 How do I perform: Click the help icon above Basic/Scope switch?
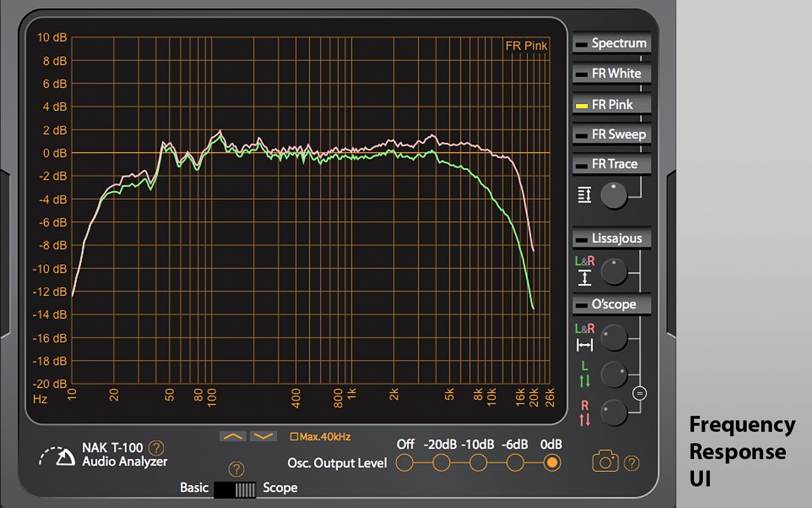click(x=236, y=469)
